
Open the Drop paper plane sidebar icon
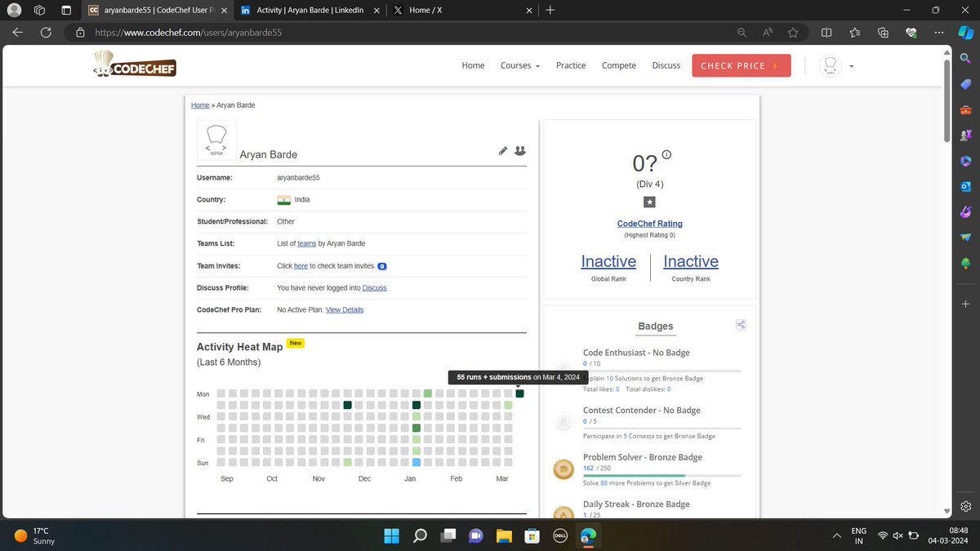point(965,237)
